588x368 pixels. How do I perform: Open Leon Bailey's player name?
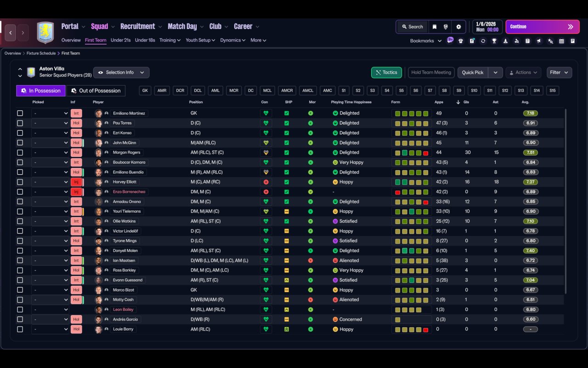[123, 310]
